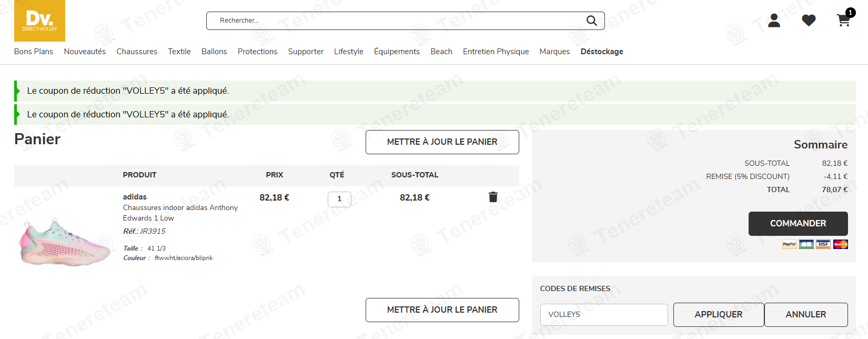The width and height of the screenshot is (868, 339).
Task: Open the Chaussures indoor adidas Anthony Edwards link
Action: 180,213
